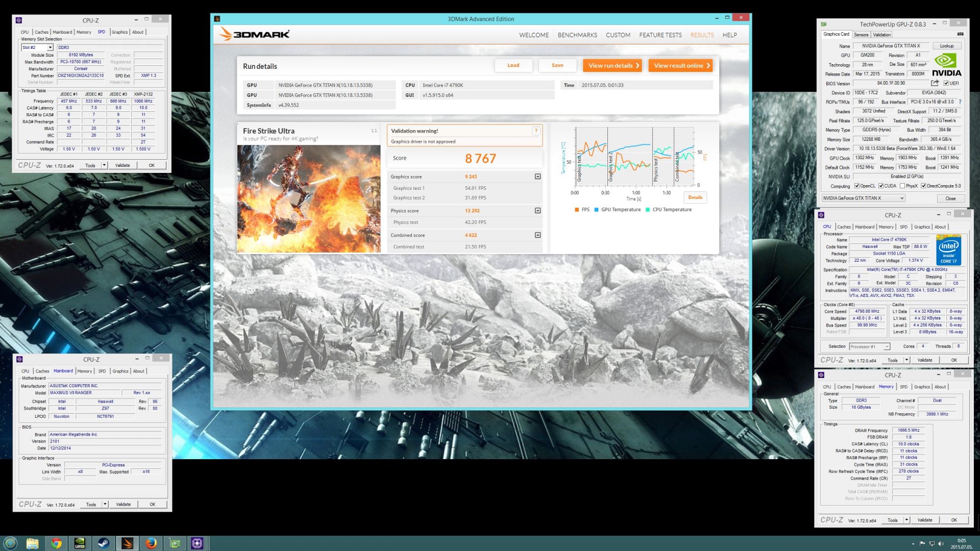Click the purple CPU-Z taskbar icon

[198, 543]
